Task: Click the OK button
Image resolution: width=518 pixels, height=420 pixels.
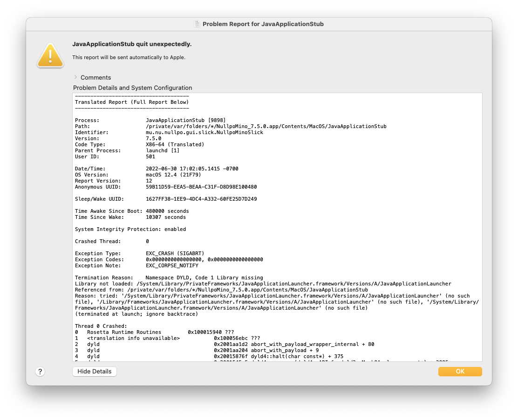Action: tap(460, 372)
